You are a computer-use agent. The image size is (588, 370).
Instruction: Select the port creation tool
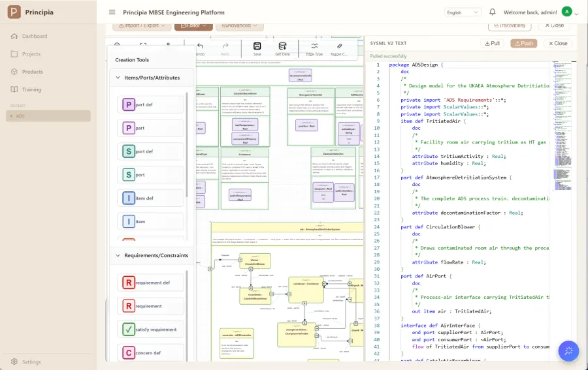[x=150, y=175]
